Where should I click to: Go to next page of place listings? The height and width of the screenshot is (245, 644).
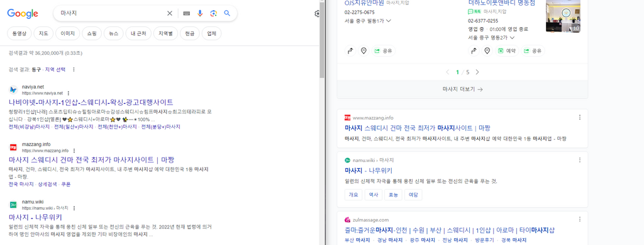(477, 72)
